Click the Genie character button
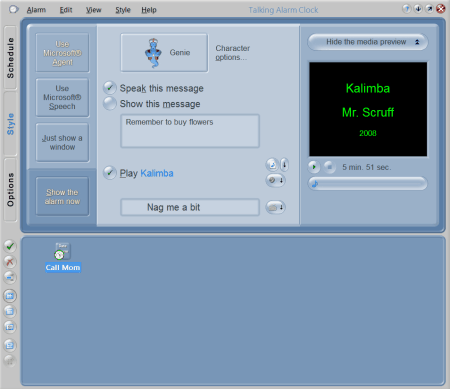This screenshot has height=389, width=450. 164,53
